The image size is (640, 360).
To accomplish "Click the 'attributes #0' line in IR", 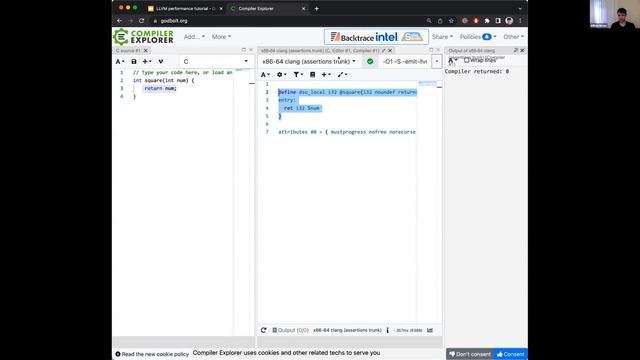I will pos(347,132).
